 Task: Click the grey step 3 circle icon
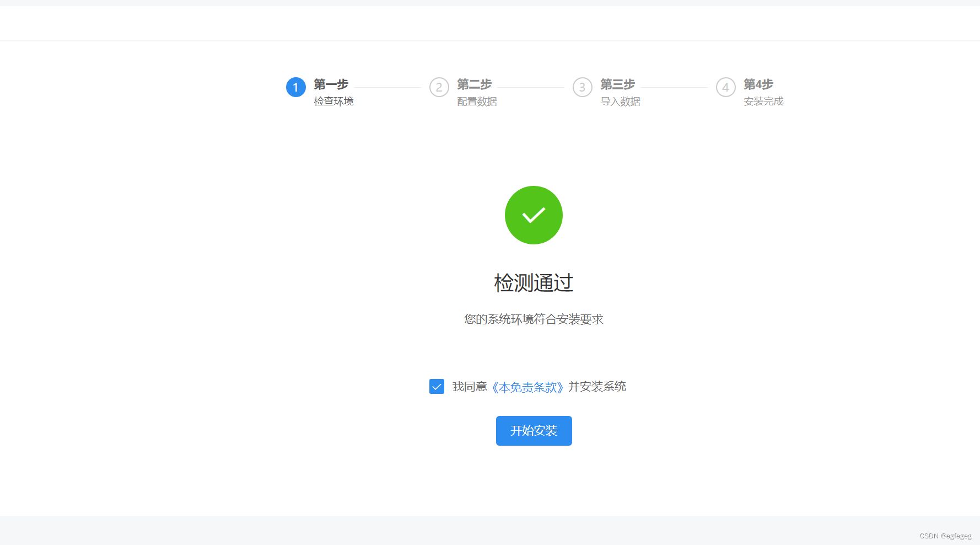click(x=582, y=87)
